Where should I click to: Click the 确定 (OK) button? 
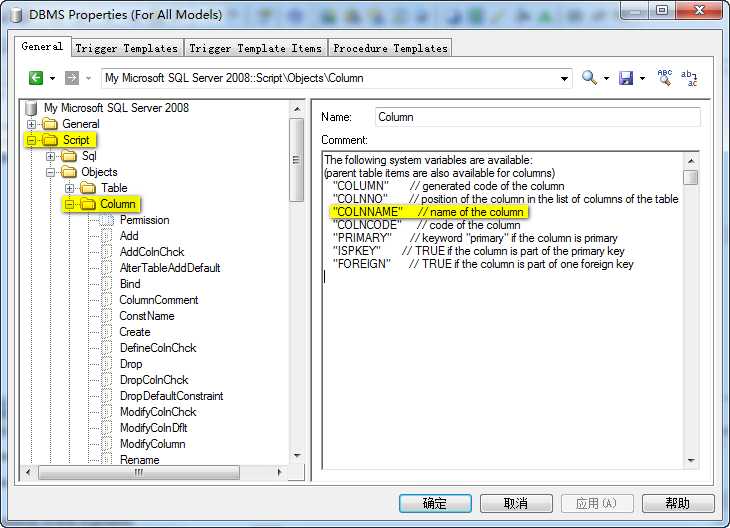[x=435, y=503]
